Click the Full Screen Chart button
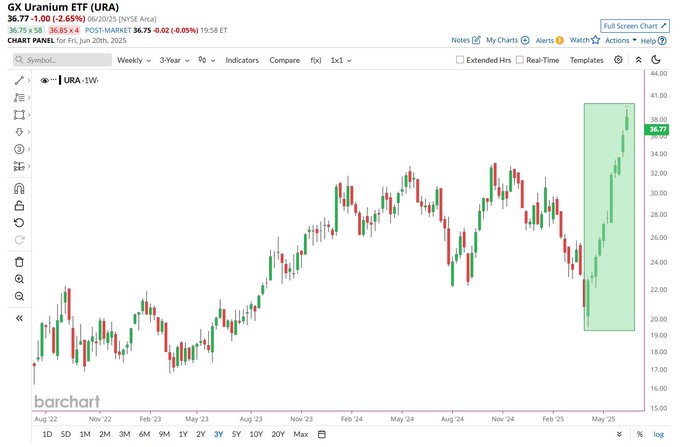This screenshot has height=447, width=680. 635,26
